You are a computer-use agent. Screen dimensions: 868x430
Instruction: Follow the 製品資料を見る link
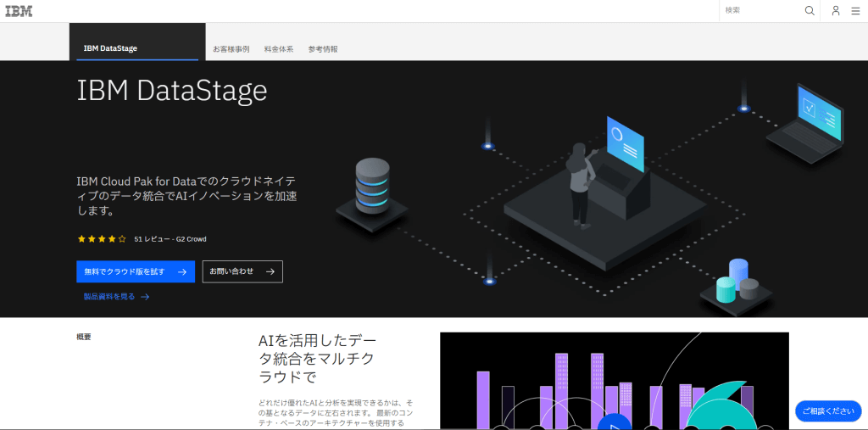[116, 297]
